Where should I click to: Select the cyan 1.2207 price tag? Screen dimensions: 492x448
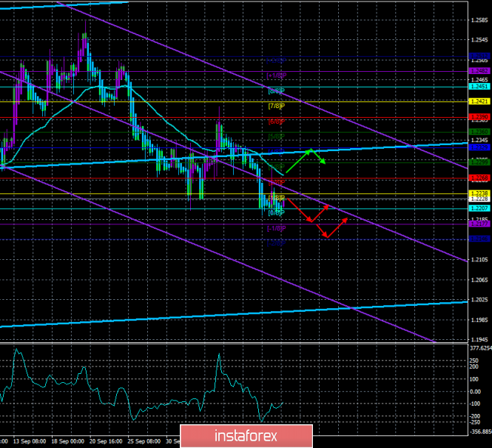(x=479, y=209)
